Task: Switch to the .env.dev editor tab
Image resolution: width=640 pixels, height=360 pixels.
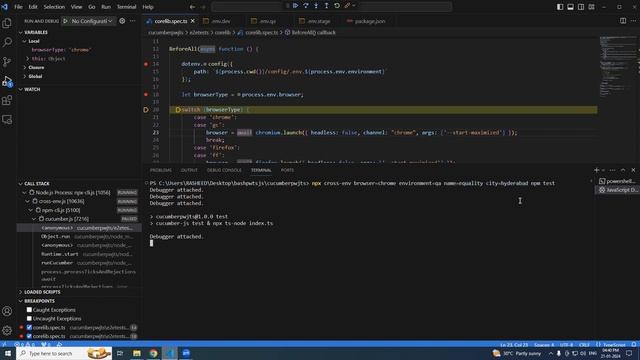Action: pyautogui.click(x=220, y=21)
